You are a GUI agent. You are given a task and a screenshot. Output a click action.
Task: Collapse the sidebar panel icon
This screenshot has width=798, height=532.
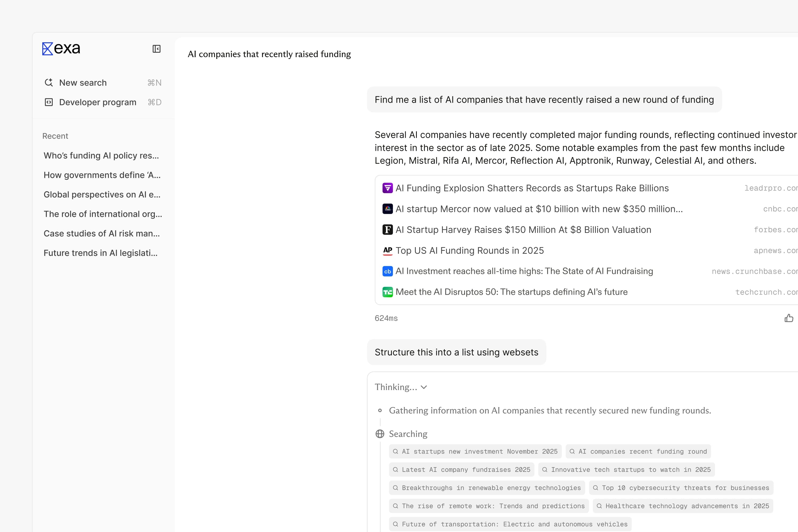coord(156,49)
